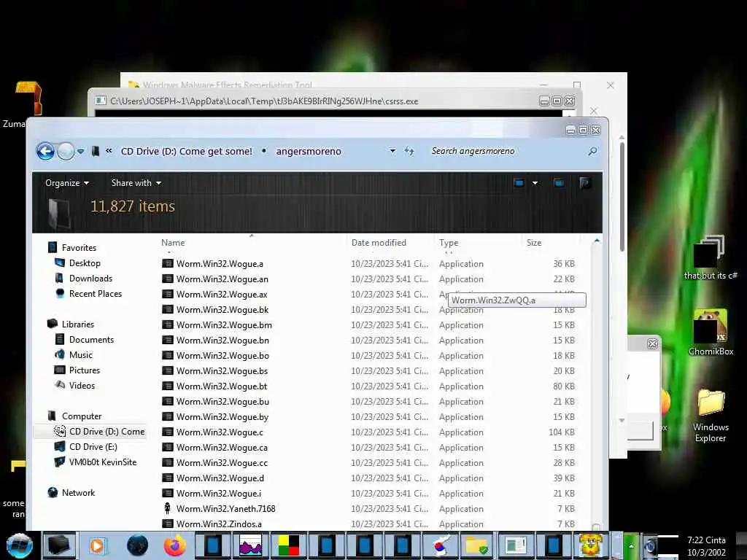Click icon of Worm.Win32.Wogue.bo
Image resolution: width=747 pixels, height=560 pixels.
(x=167, y=356)
